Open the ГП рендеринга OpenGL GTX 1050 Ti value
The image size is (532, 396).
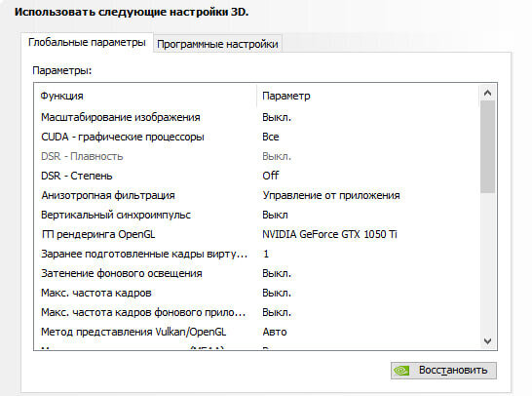pyautogui.click(x=329, y=234)
